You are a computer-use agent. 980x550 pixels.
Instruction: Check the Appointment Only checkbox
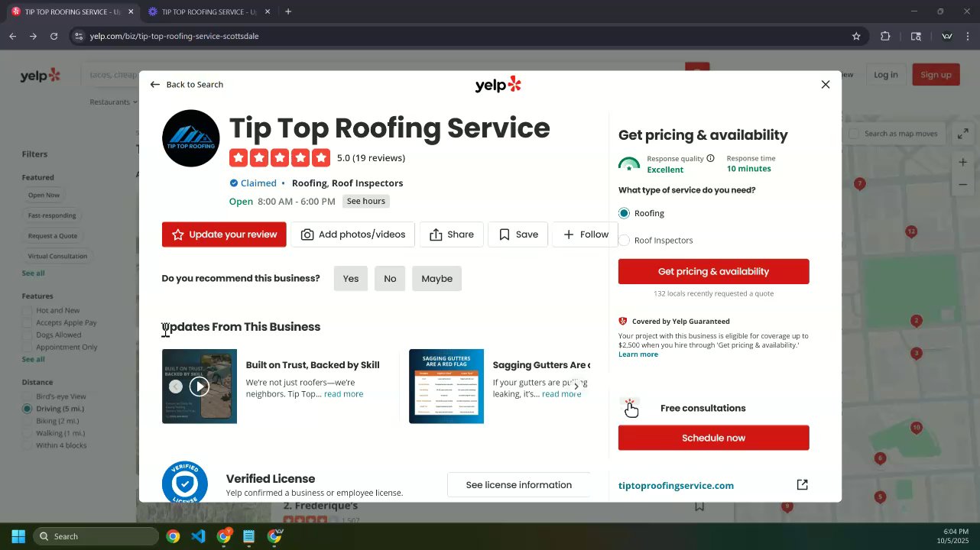point(28,348)
